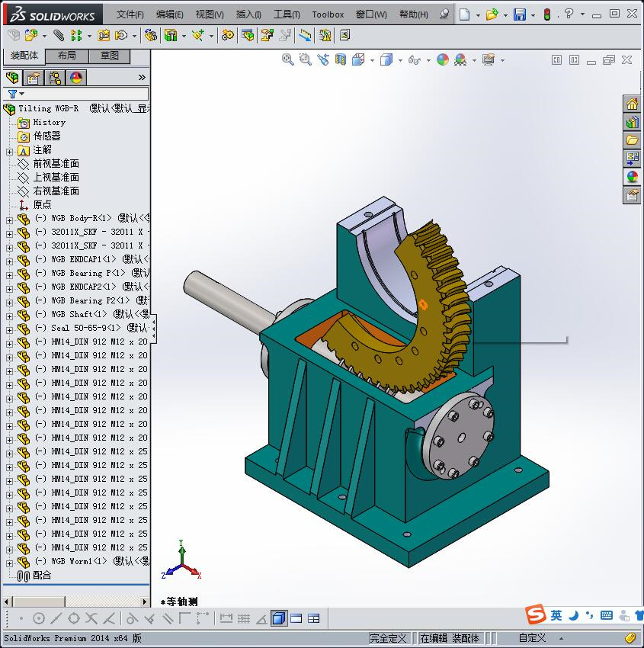Click the Interference Detection icon
The width and height of the screenshot is (644, 648).
click(285, 36)
